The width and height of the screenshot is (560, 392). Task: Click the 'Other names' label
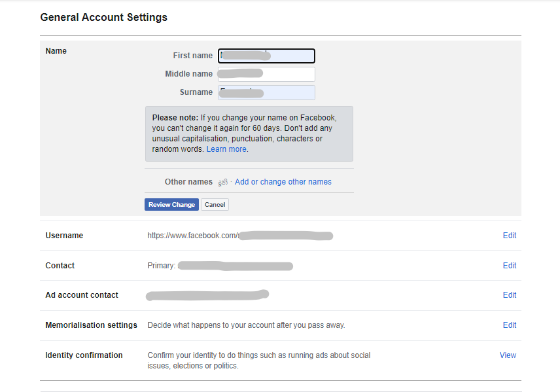[188, 182]
